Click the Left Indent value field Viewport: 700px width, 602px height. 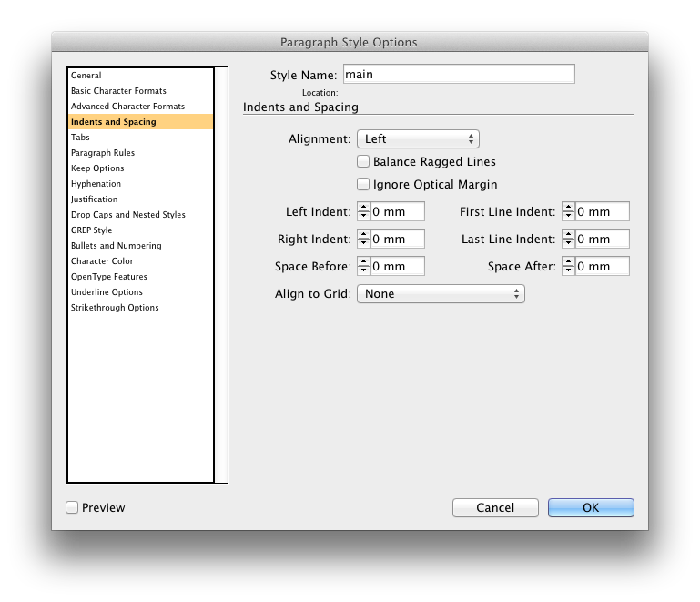coord(397,211)
